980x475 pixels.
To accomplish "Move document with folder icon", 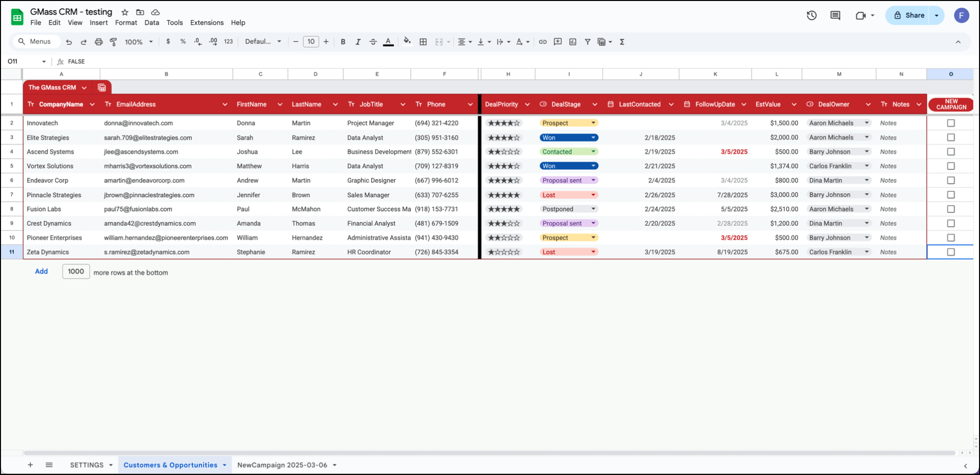I will 140,12.
